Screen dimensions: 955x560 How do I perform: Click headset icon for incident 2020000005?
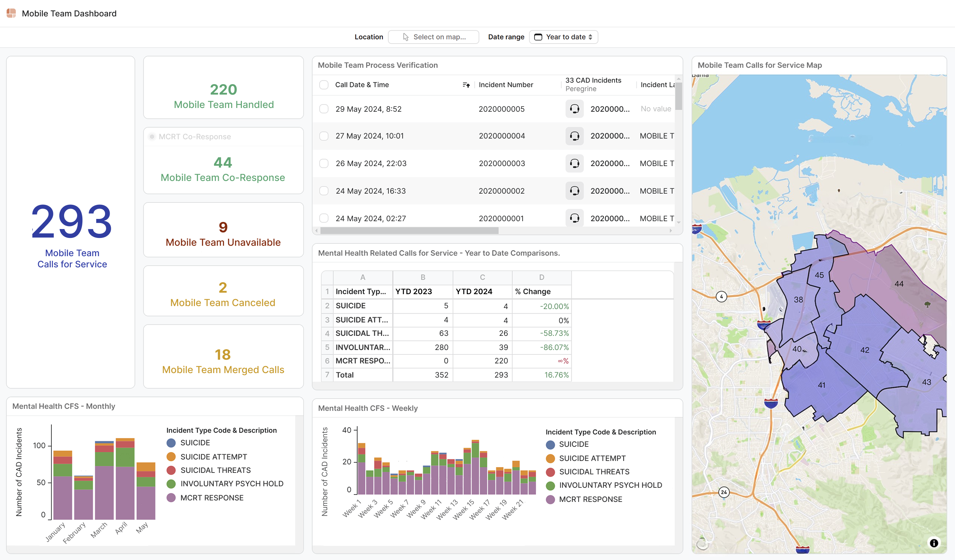(x=574, y=109)
